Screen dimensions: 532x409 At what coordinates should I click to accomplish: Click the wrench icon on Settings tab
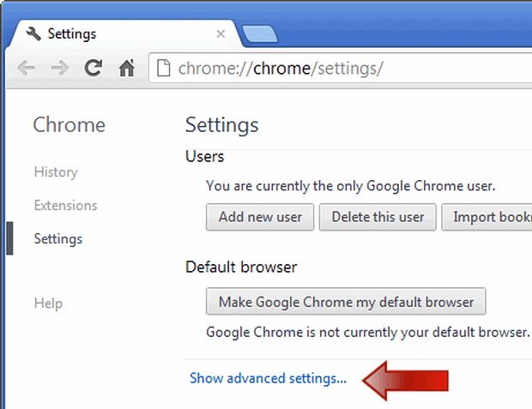click(x=33, y=34)
